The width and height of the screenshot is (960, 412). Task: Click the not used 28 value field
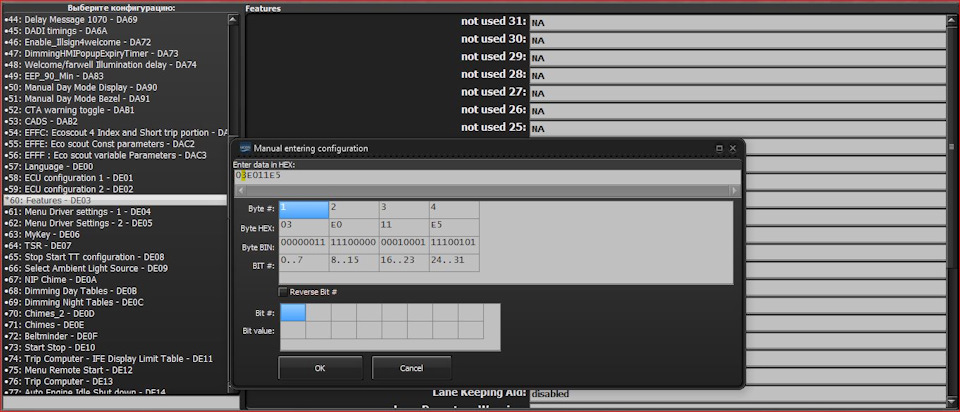pyautogui.click(x=738, y=76)
